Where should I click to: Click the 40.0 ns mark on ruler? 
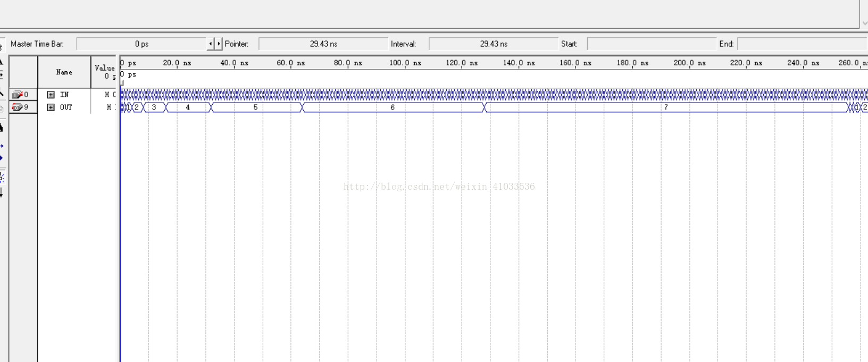235,63
